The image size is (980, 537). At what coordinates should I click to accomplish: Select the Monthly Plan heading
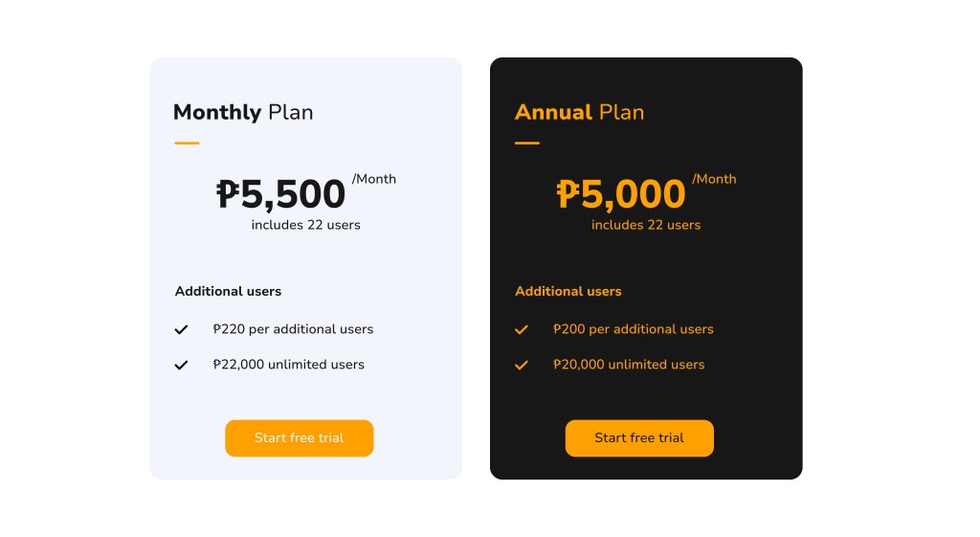point(243,112)
